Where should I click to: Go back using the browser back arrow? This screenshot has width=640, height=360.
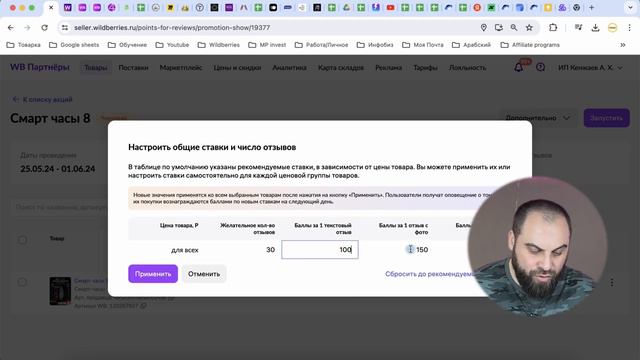pyautogui.click(x=11, y=28)
